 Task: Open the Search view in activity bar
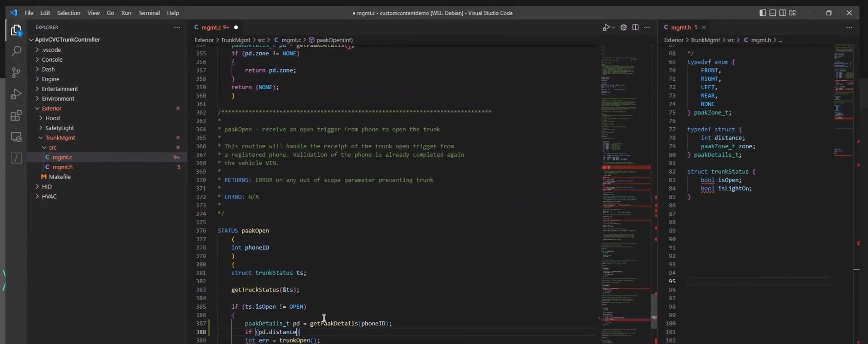[16, 51]
